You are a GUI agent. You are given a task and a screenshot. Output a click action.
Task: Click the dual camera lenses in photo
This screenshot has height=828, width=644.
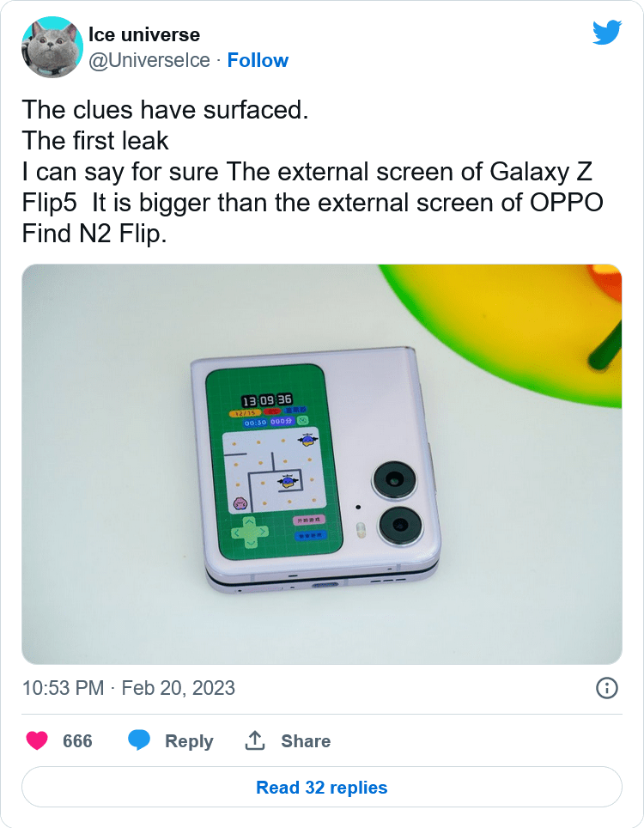398,502
